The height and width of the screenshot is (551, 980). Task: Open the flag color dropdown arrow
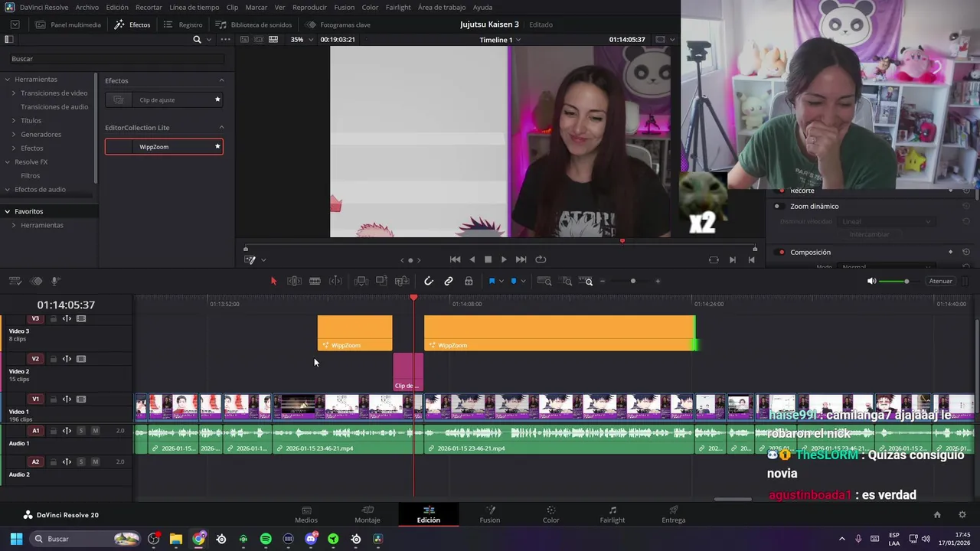[501, 281]
